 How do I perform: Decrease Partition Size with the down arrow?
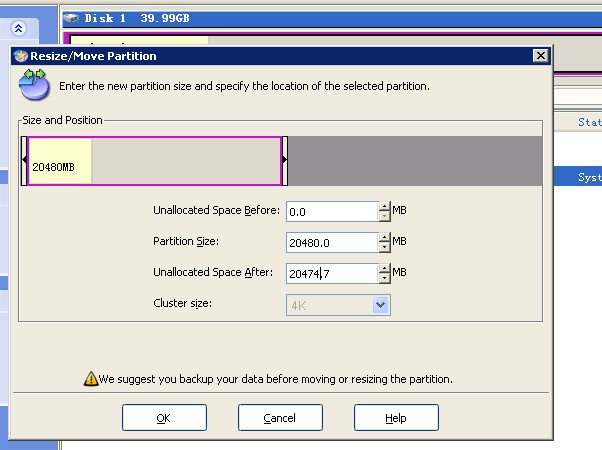(x=384, y=247)
